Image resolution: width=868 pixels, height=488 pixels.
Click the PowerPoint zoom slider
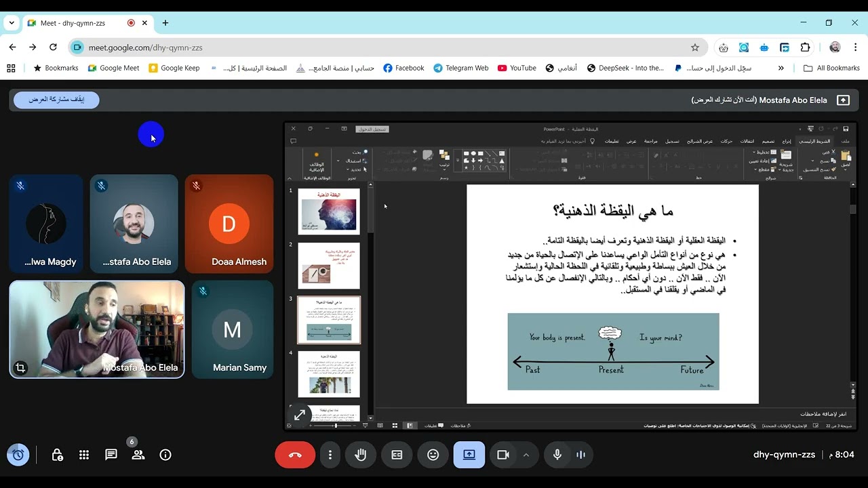(332, 426)
